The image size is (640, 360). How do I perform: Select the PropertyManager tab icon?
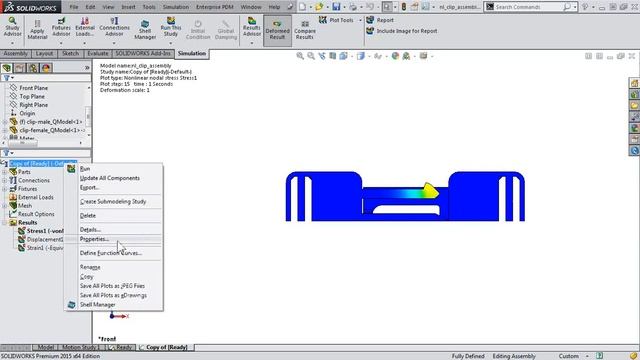pyautogui.click(x=20, y=68)
